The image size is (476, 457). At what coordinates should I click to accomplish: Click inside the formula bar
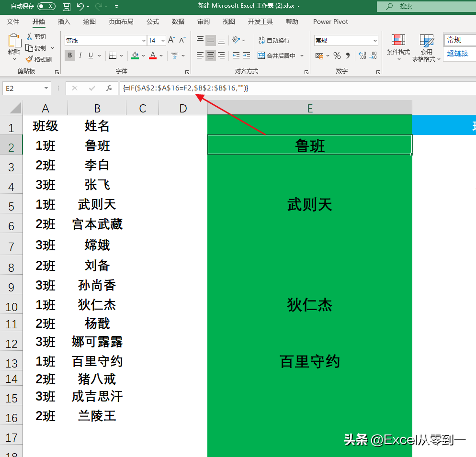[298, 89]
